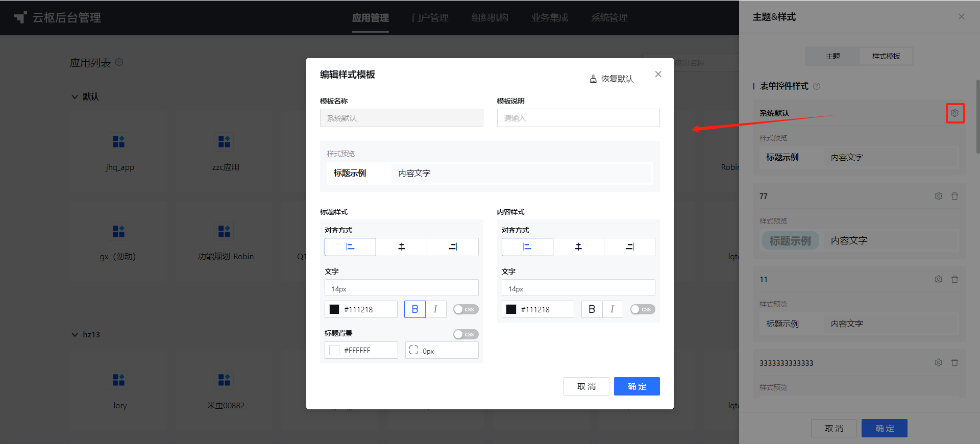980x444 pixels.
Task: Close the 编辑样式模板 dialog
Action: pos(658,75)
